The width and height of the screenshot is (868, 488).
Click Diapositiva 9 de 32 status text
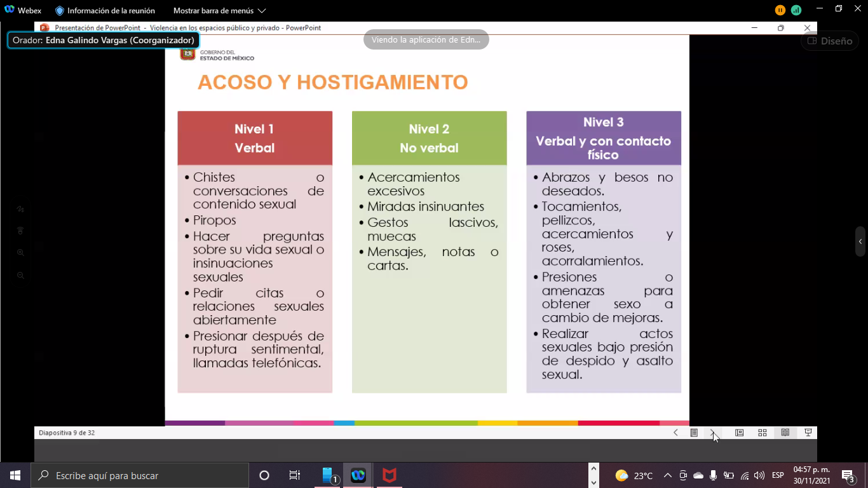67,433
